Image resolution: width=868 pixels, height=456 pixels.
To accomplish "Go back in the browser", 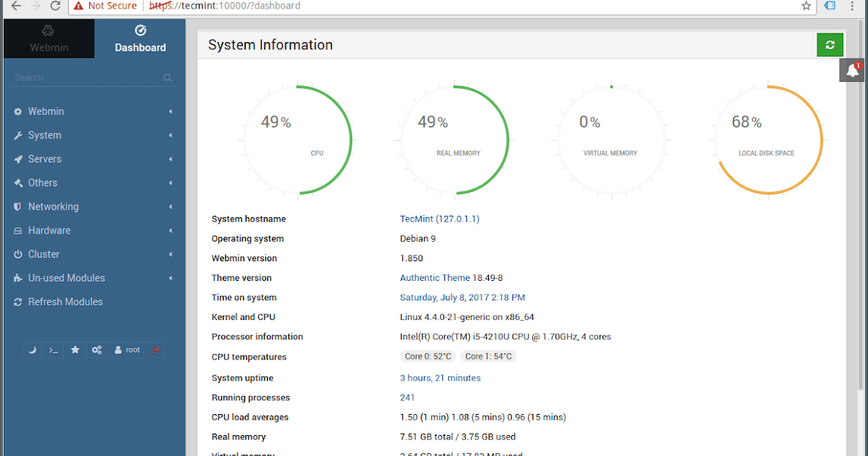I will pos(15,6).
